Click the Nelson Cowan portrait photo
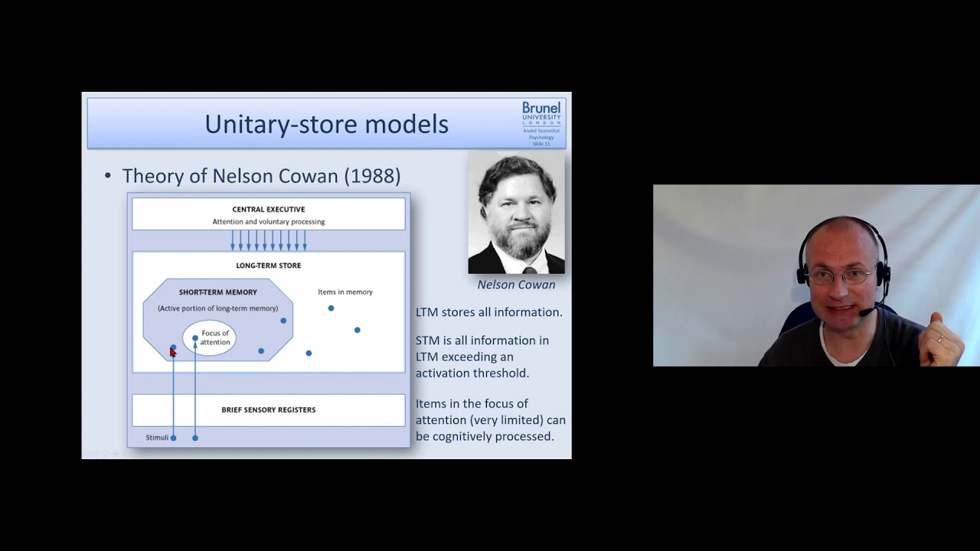This screenshot has height=551, width=980. coord(516,213)
